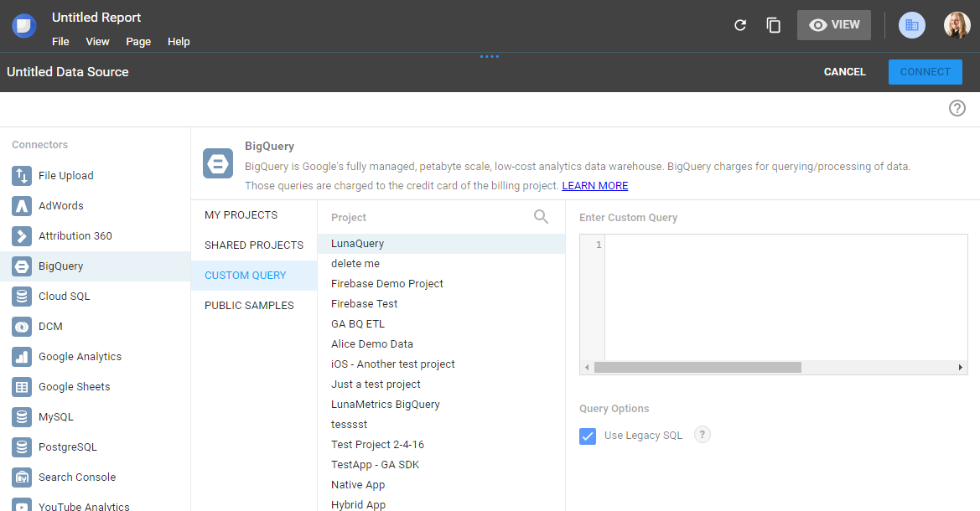
Task: Switch to the CUSTOM QUERY tab
Action: [254, 276]
